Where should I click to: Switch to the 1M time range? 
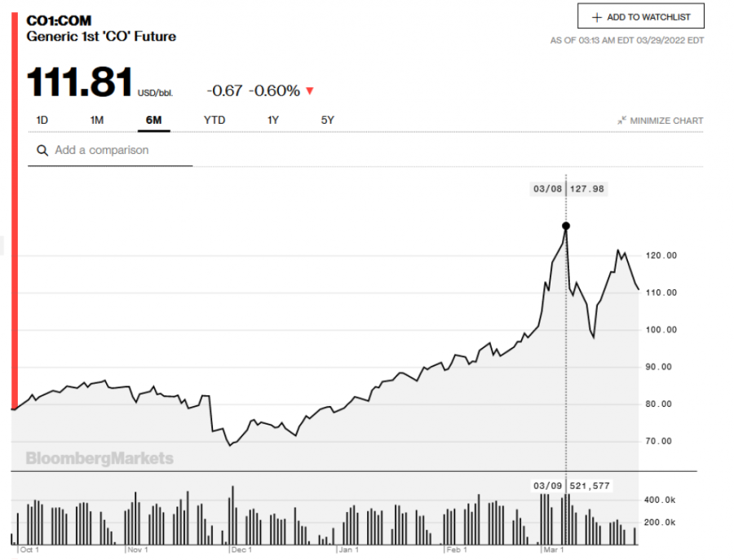pyautogui.click(x=97, y=121)
